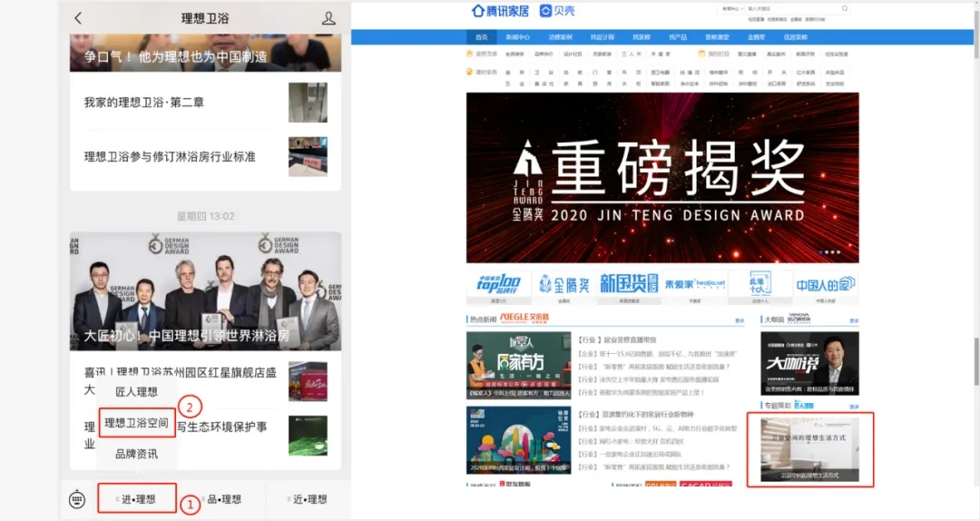Click the 重磅揭奖 Jin Teng Award banner
Image resolution: width=980 pixels, height=521 pixels.
click(662, 178)
